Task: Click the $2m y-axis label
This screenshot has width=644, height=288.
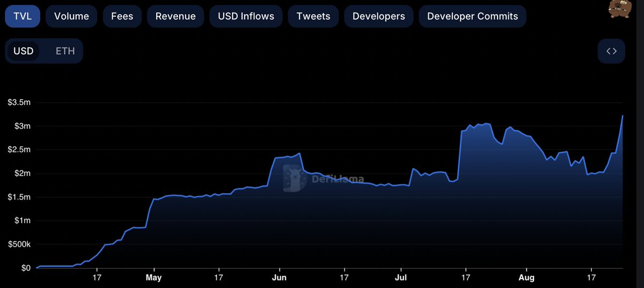Action: [x=22, y=173]
